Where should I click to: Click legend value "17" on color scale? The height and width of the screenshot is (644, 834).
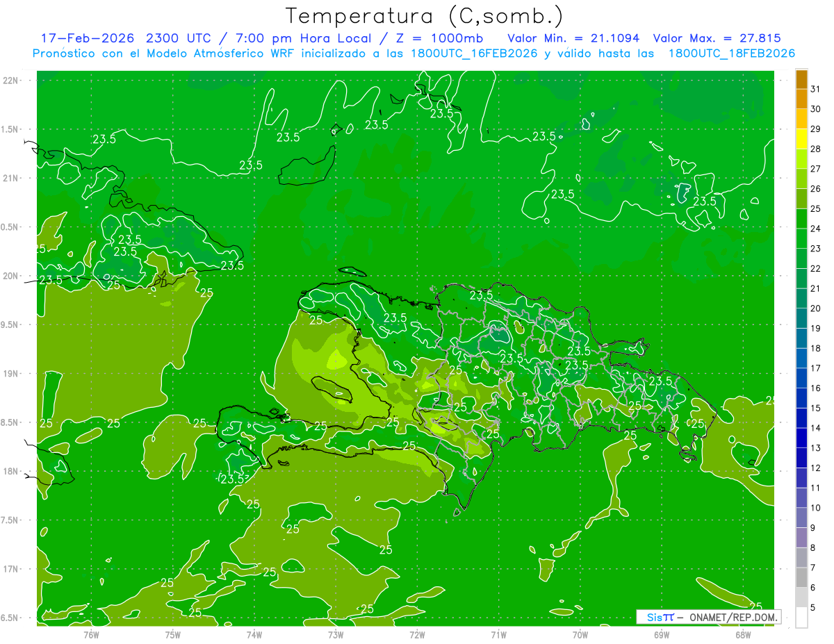pyautogui.click(x=815, y=368)
